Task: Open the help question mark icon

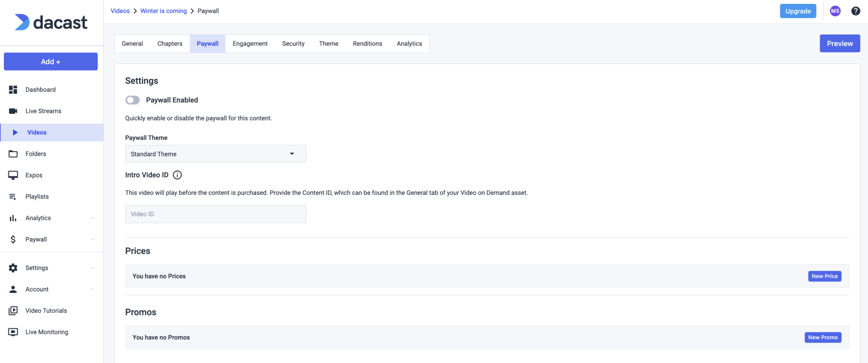Action: 855,11
